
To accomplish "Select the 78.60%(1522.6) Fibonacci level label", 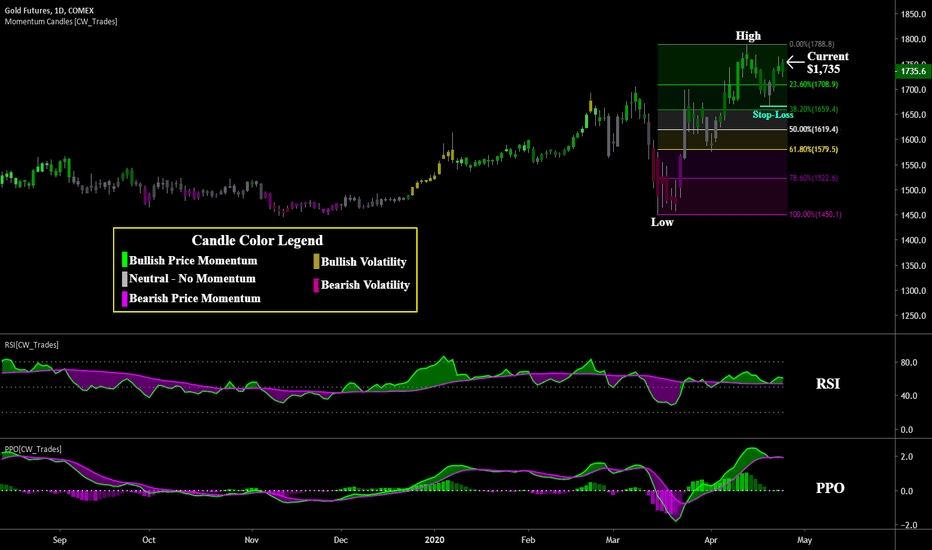I will 814,178.
